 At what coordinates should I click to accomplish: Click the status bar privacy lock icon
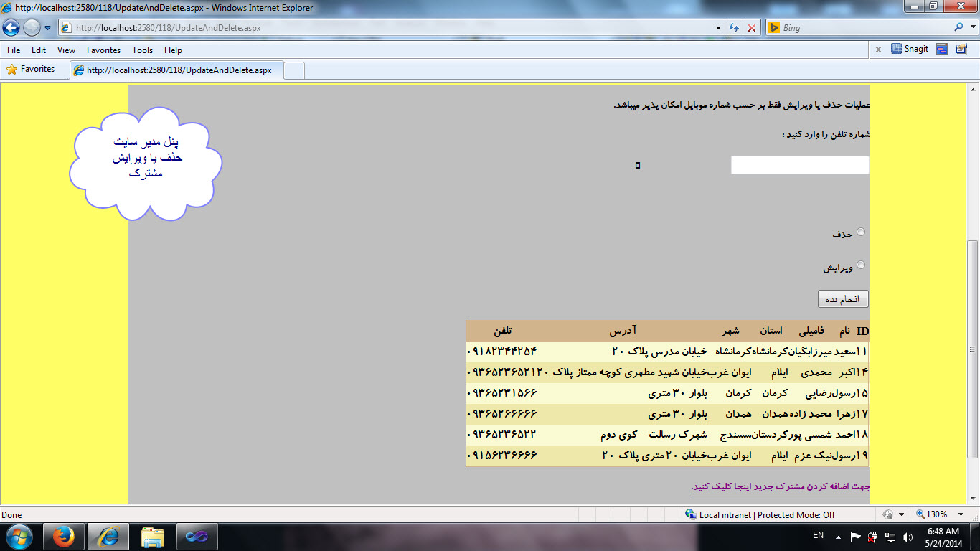pos(887,514)
